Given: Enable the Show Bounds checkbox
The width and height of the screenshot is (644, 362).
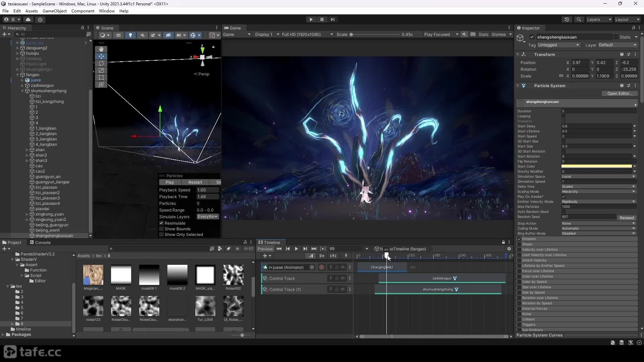Looking at the screenshot, I should tap(161, 229).
